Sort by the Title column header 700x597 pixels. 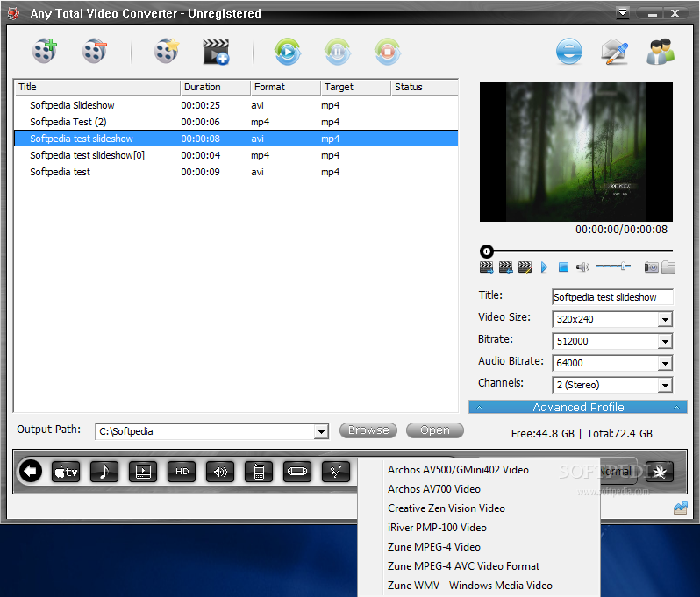(x=97, y=87)
